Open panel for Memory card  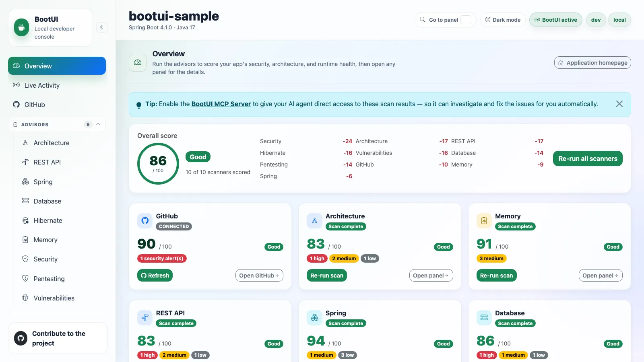tap(601, 276)
